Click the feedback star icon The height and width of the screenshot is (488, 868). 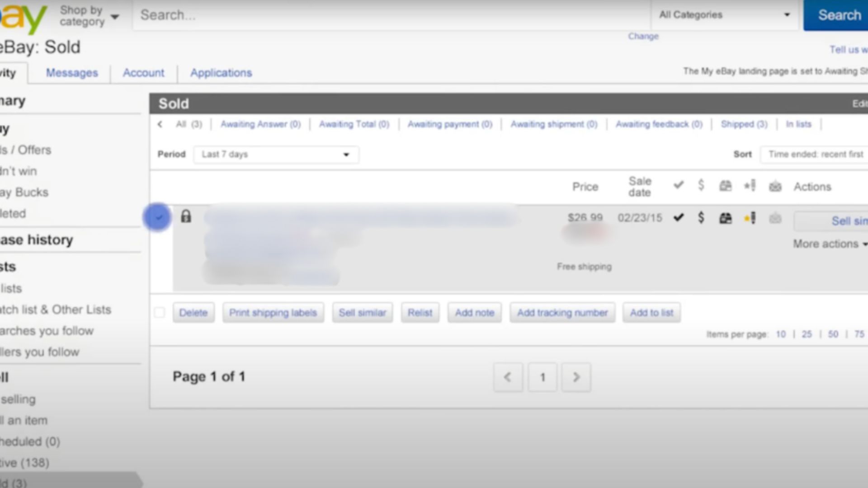[750, 217]
